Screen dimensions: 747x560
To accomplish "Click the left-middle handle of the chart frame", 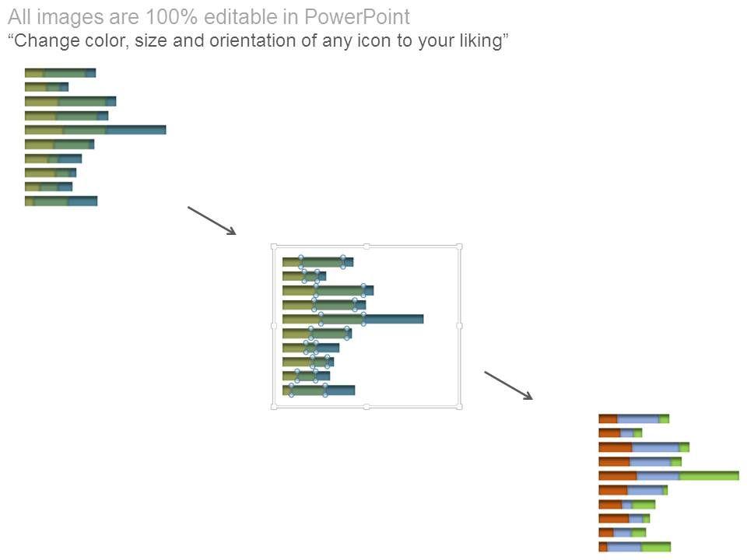I will (x=274, y=326).
